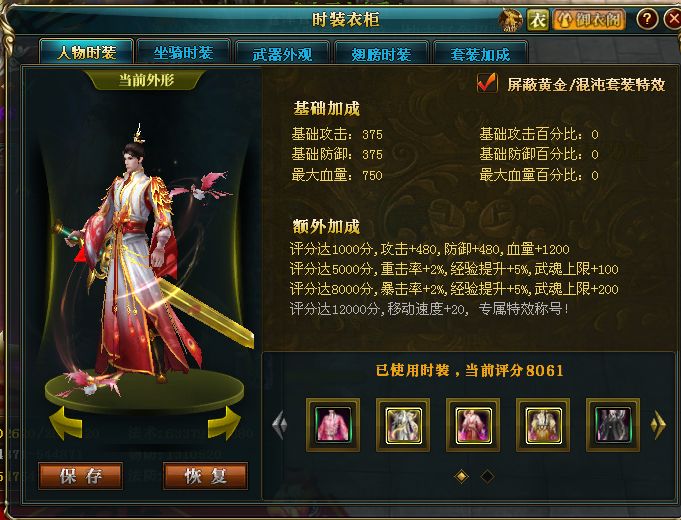Image resolution: width=681 pixels, height=520 pixels.
Task: Open the 御衣阁 shop button
Action: (590, 20)
